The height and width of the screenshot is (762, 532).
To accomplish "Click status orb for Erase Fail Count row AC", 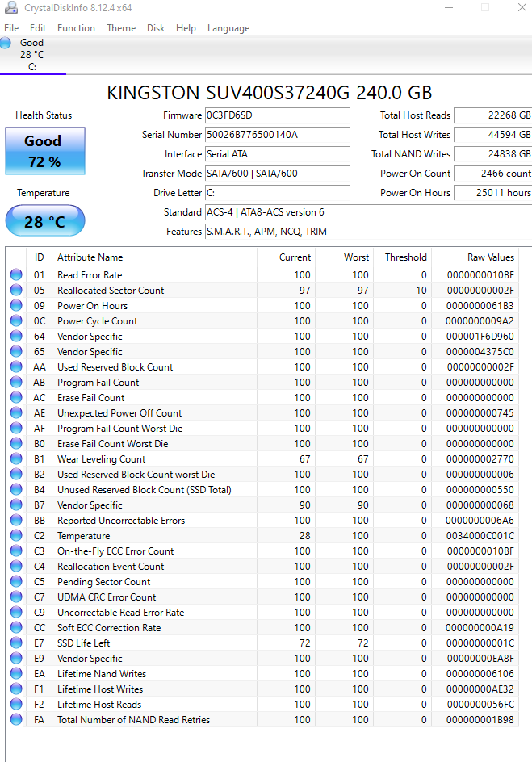I will click(16, 397).
